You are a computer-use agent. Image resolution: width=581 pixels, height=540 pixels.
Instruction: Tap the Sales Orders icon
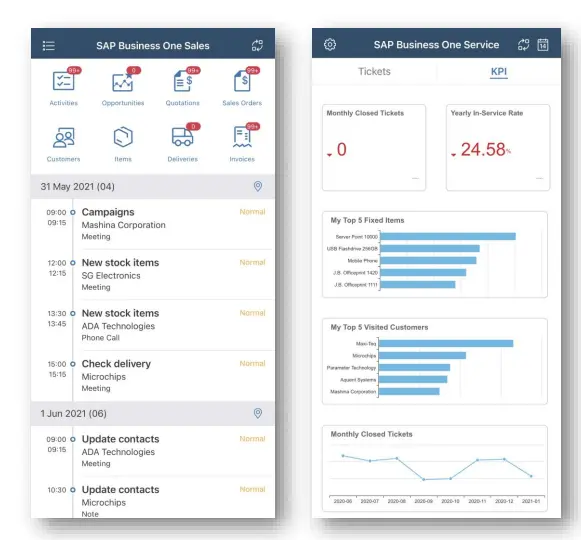tap(242, 81)
